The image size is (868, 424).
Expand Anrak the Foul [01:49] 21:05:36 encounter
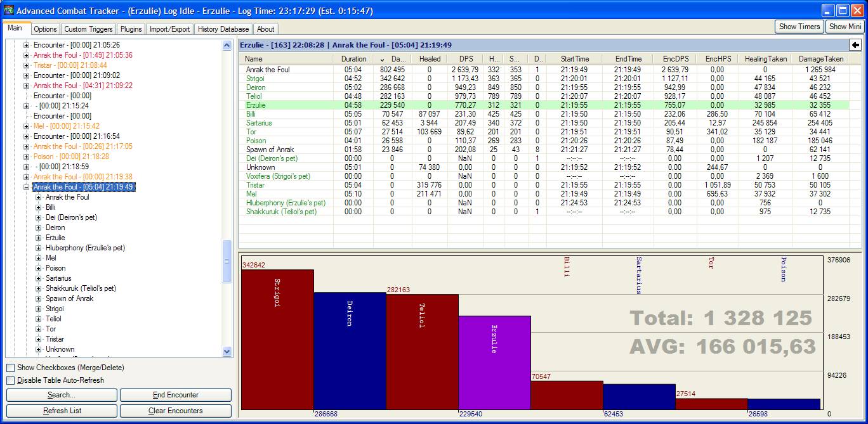tap(27, 55)
